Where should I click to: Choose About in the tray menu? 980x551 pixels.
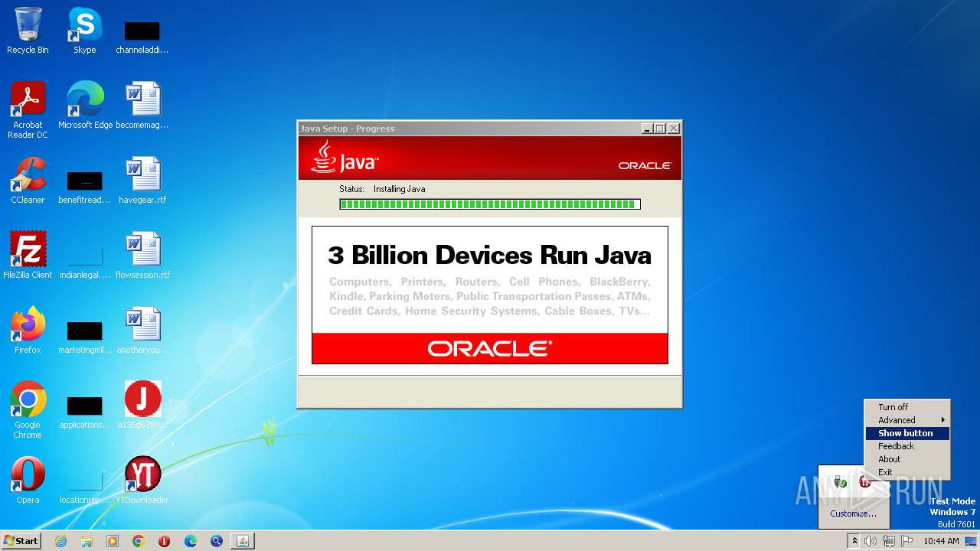[x=907, y=459]
